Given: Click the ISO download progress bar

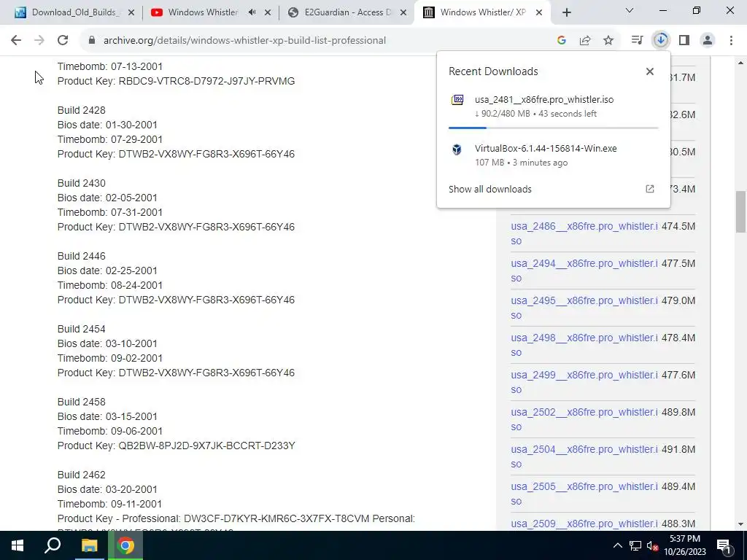Looking at the screenshot, I should pyautogui.click(x=553, y=128).
